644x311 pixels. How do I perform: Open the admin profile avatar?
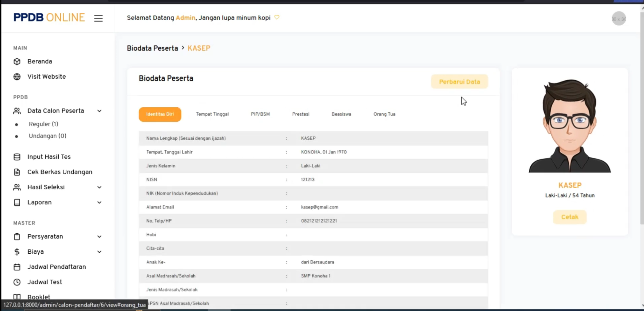[x=619, y=19]
